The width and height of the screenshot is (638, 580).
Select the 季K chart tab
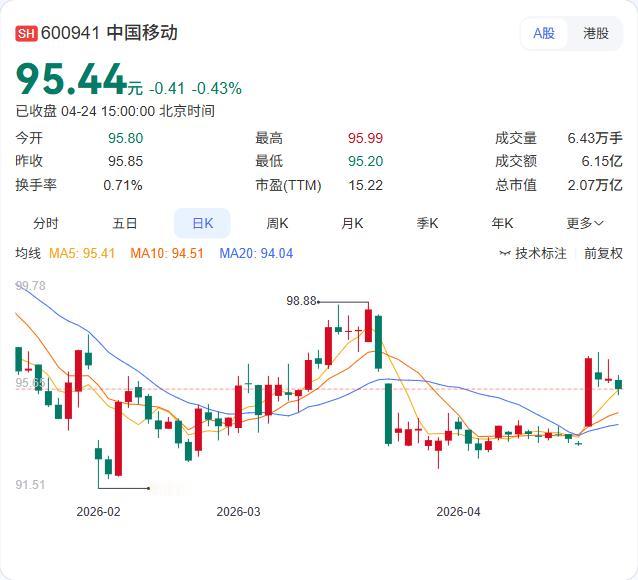click(x=427, y=223)
